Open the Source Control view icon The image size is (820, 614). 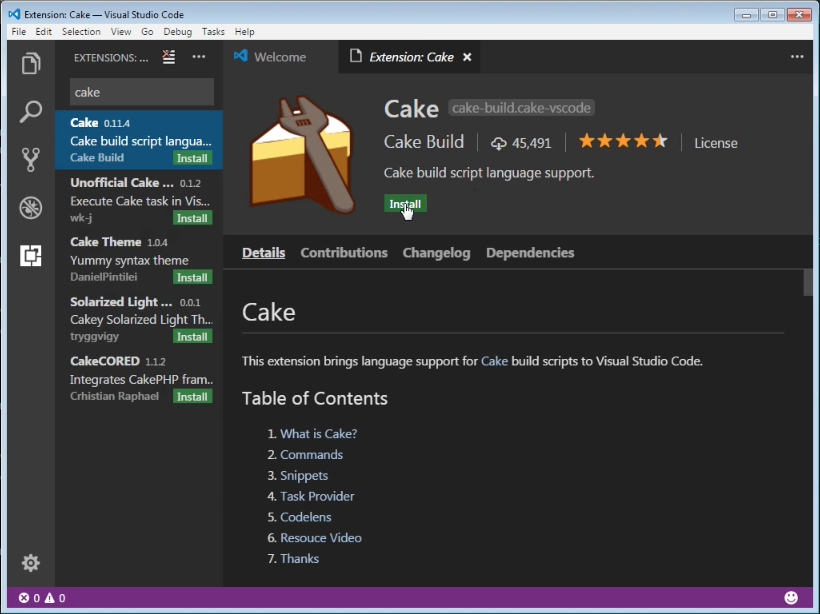coord(31,160)
